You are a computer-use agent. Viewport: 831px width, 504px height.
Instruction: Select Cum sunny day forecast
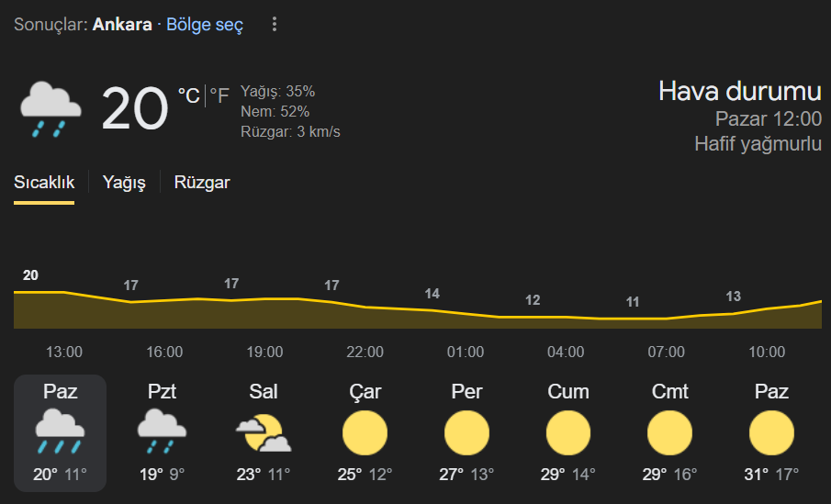tap(568, 433)
